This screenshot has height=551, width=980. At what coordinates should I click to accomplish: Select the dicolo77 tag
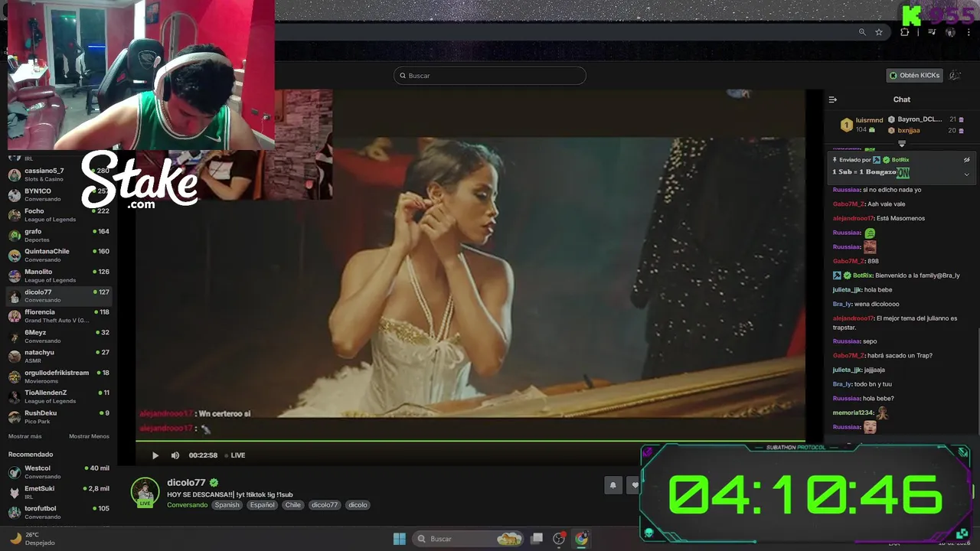pyautogui.click(x=325, y=505)
